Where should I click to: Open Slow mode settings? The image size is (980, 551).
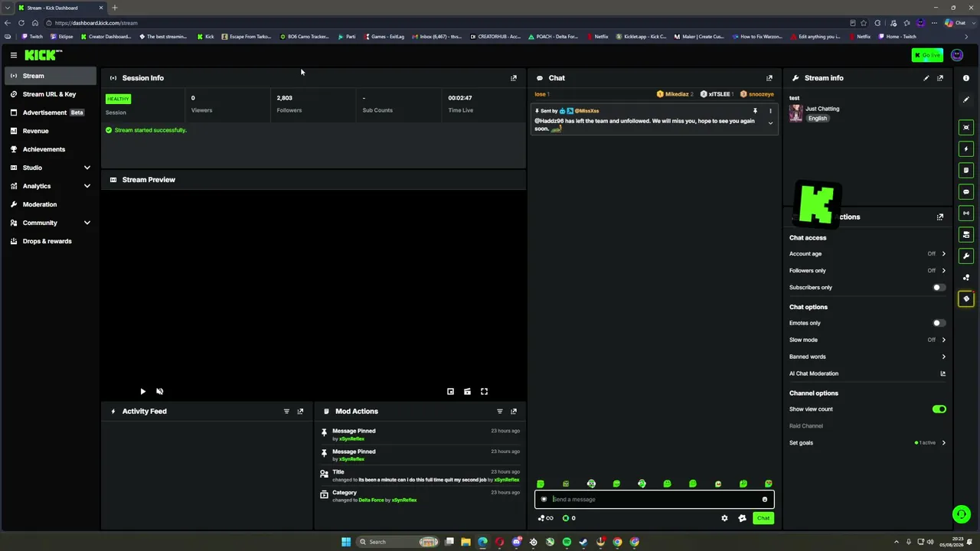[x=867, y=340]
